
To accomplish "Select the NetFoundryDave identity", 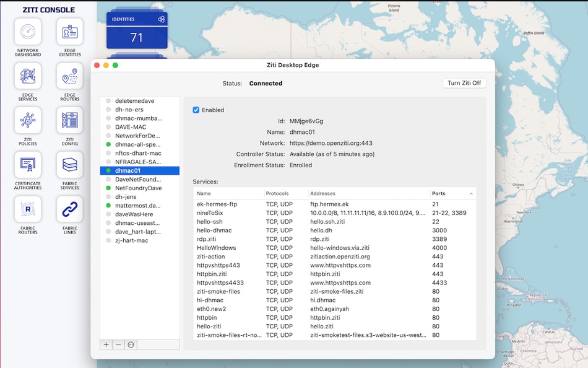I will (140, 188).
